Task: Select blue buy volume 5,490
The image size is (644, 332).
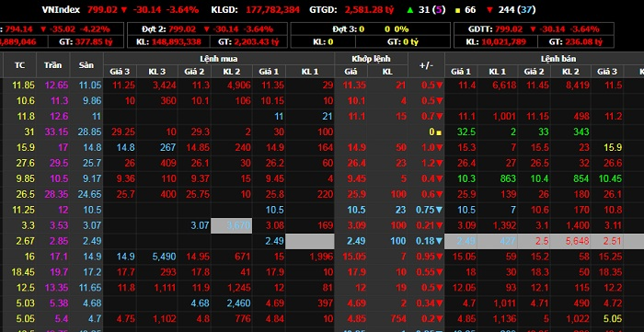Action: click(x=165, y=257)
